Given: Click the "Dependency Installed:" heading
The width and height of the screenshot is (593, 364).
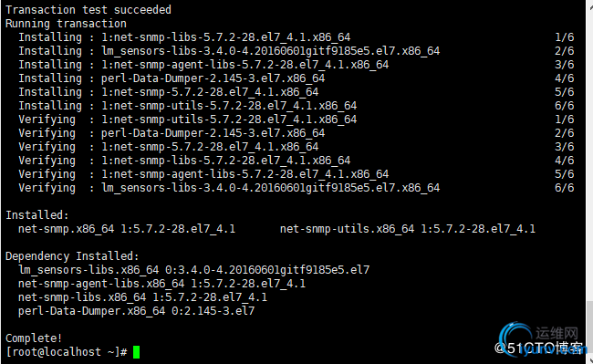Looking at the screenshot, I should (72, 256).
